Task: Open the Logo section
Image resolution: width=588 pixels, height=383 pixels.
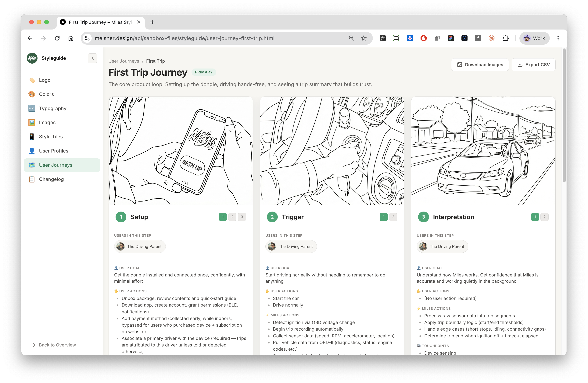Action: click(62, 80)
